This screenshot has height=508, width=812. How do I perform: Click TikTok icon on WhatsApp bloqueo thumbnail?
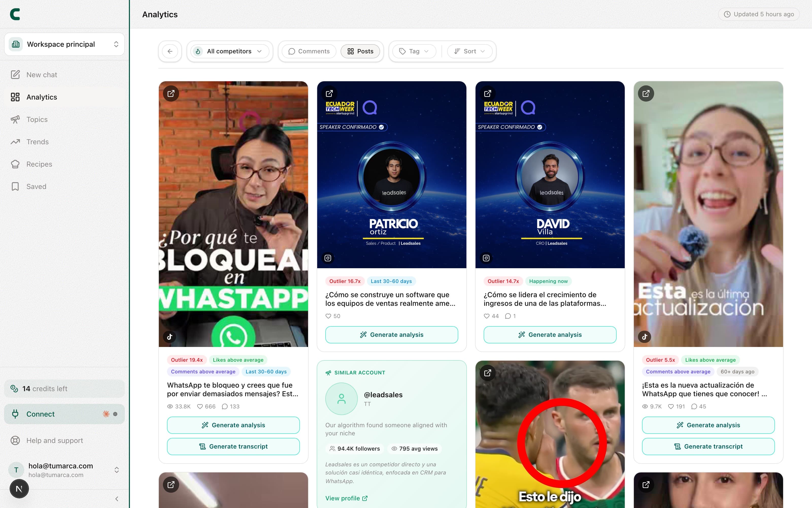(170, 337)
